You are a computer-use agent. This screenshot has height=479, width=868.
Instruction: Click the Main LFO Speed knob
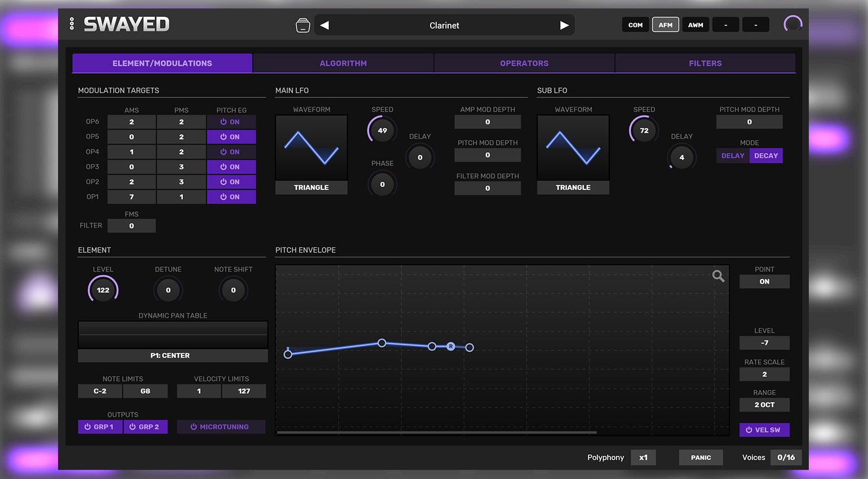(x=382, y=131)
